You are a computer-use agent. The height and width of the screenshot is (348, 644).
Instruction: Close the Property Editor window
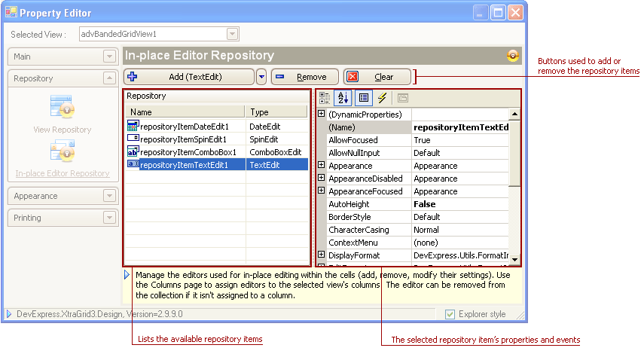[x=515, y=12]
